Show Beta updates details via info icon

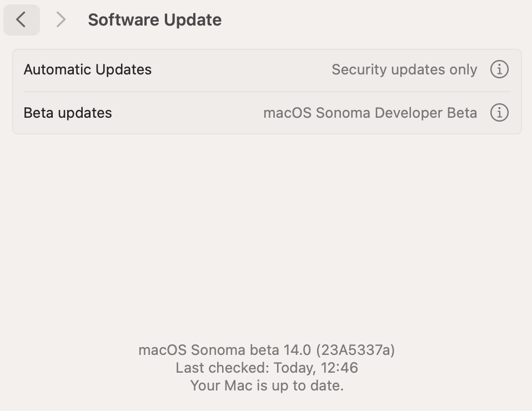[x=499, y=113]
